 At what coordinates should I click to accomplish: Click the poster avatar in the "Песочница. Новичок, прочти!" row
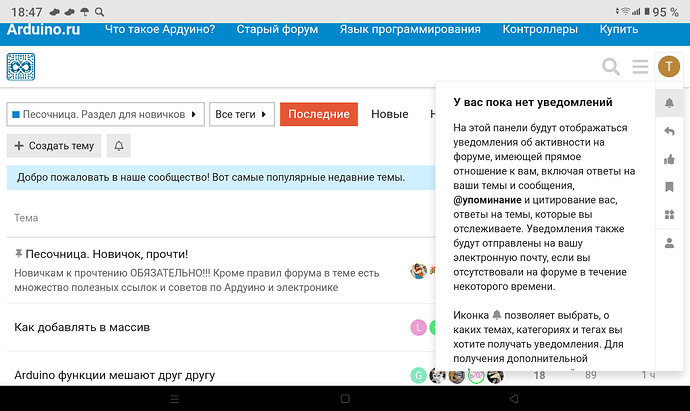coord(418,271)
